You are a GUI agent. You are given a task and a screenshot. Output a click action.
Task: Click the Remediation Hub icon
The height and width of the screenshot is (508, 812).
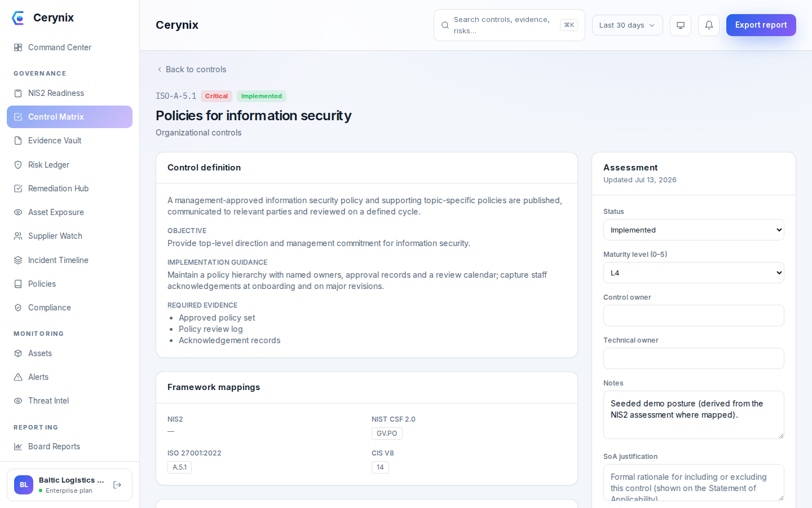18,189
